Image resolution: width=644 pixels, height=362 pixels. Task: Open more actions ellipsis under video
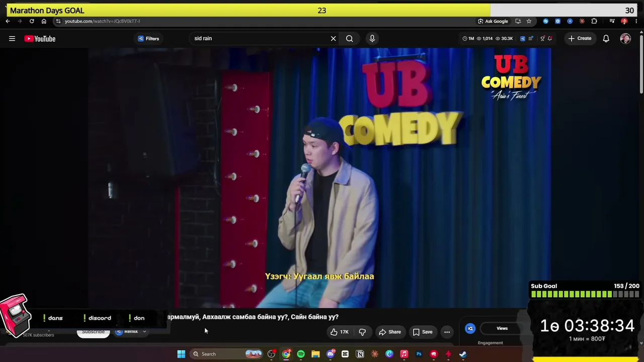tap(447, 332)
